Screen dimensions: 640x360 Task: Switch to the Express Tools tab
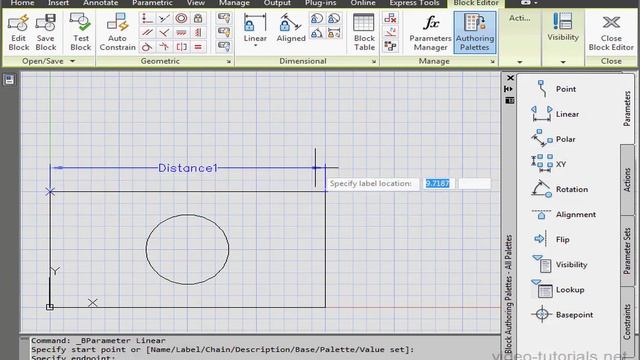click(x=414, y=3)
